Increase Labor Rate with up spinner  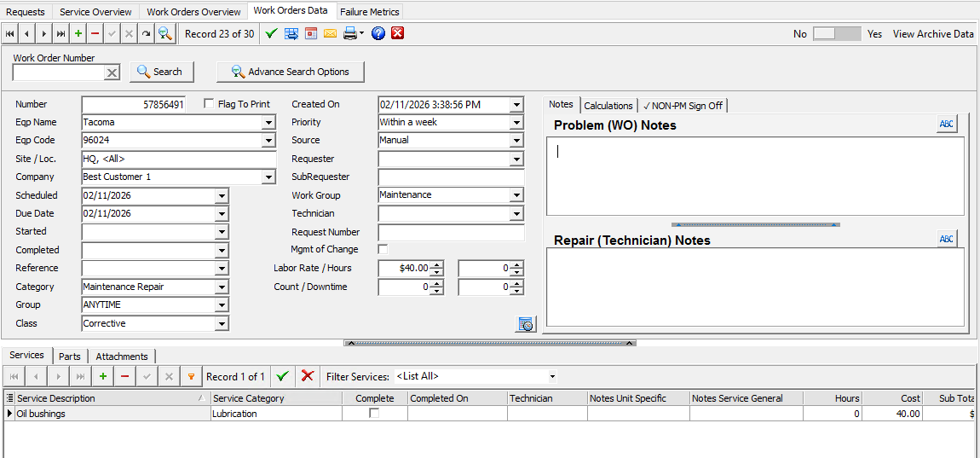tap(437, 264)
